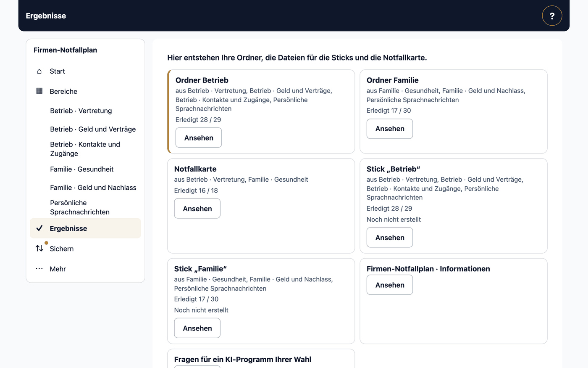Screen dimensions: 588x368
Task: Go to Start in the sidebar
Action: (85, 71)
